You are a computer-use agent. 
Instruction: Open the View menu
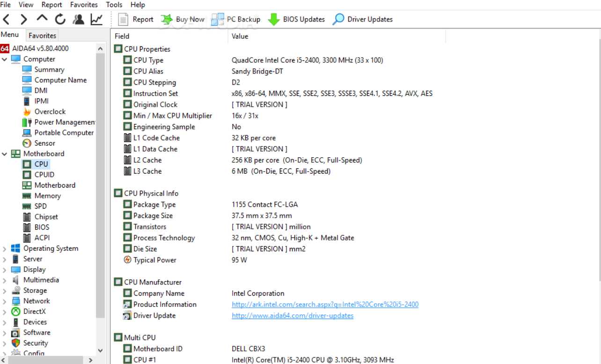26,5
